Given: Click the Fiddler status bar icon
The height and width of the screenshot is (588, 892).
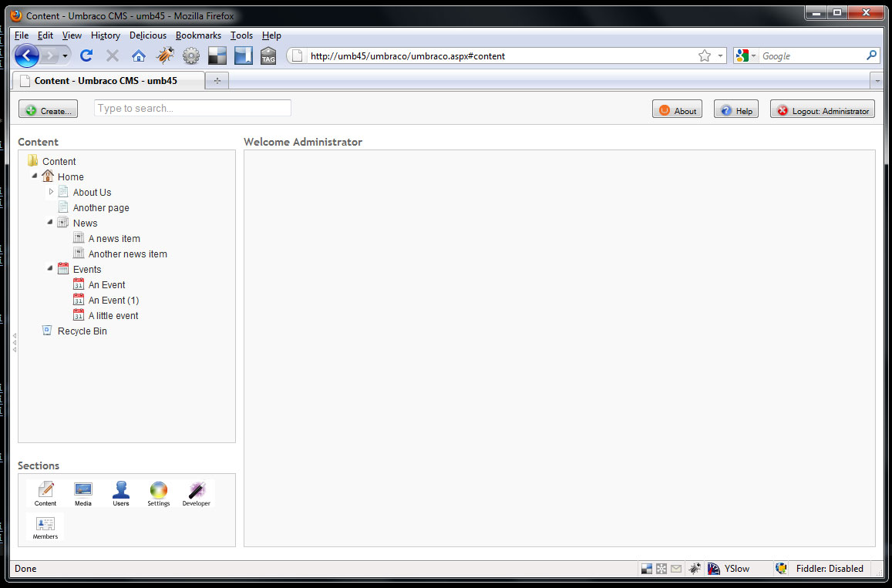Looking at the screenshot, I should [781, 568].
